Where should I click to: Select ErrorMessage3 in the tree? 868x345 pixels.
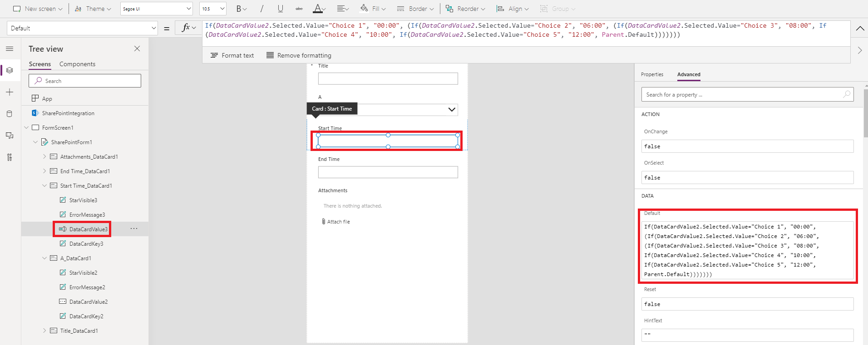click(82, 215)
